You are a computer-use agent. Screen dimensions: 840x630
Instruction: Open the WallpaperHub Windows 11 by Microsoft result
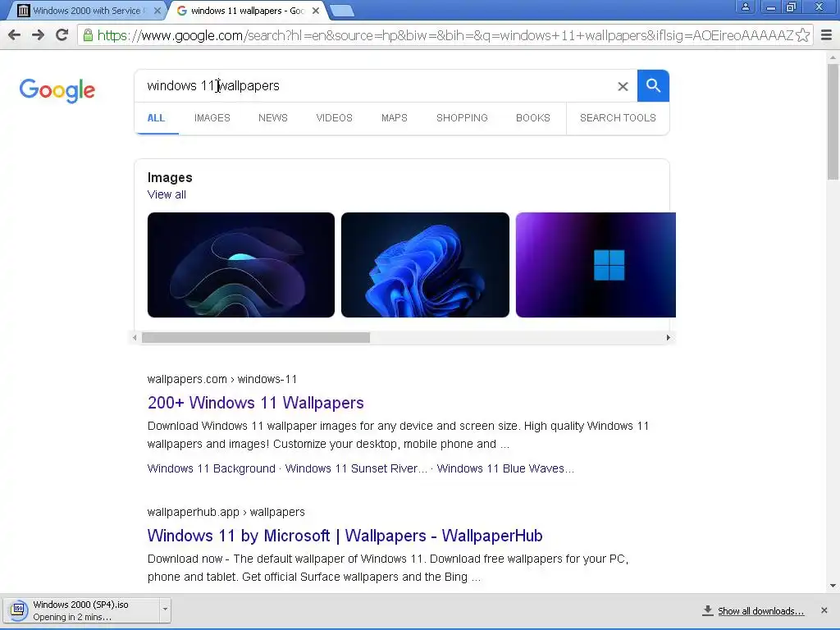pyautogui.click(x=345, y=536)
